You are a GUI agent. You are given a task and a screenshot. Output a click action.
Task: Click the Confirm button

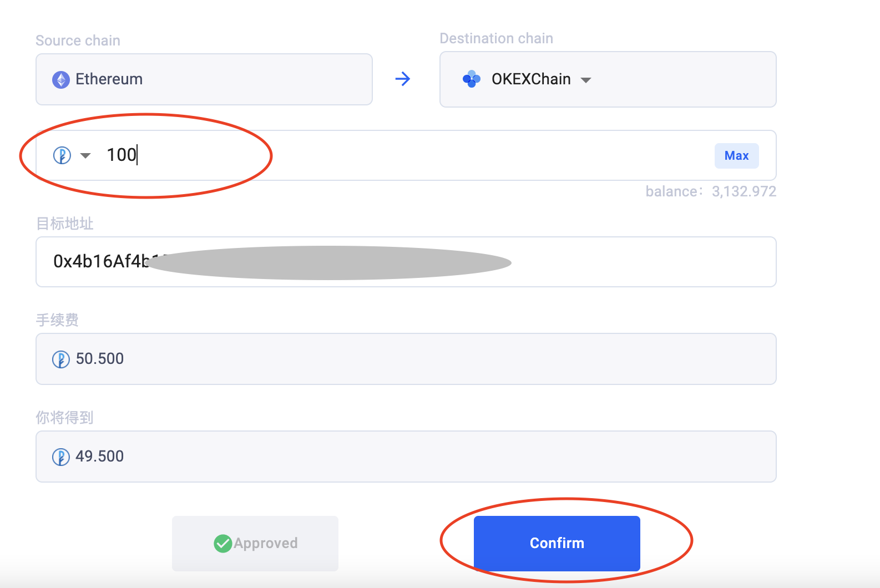pyautogui.click(x=557, y=544)
